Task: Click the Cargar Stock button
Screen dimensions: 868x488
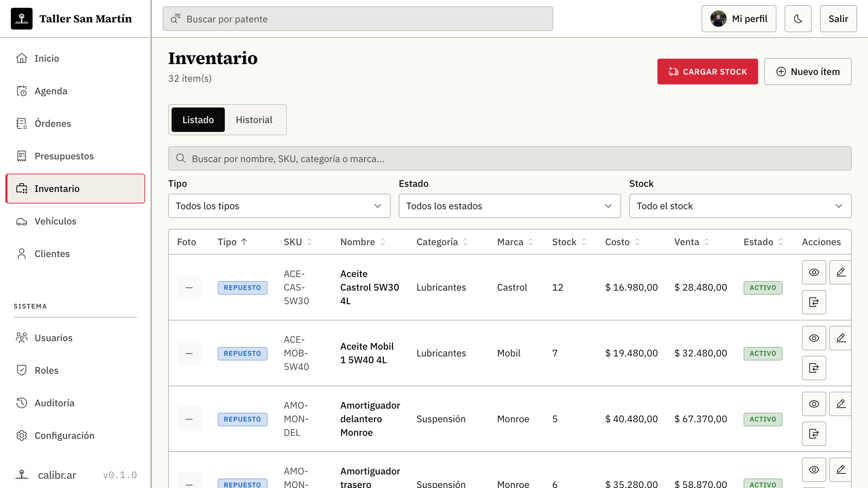Action: (708, 72)
